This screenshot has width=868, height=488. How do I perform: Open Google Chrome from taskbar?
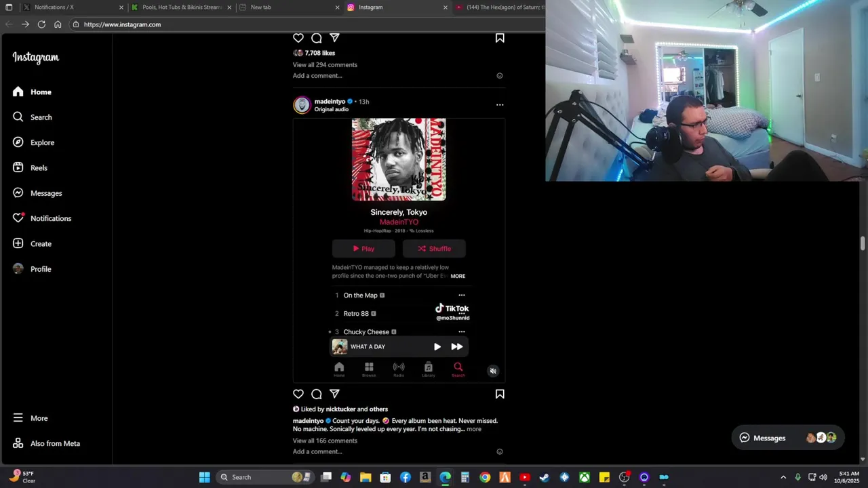(485, 477)
